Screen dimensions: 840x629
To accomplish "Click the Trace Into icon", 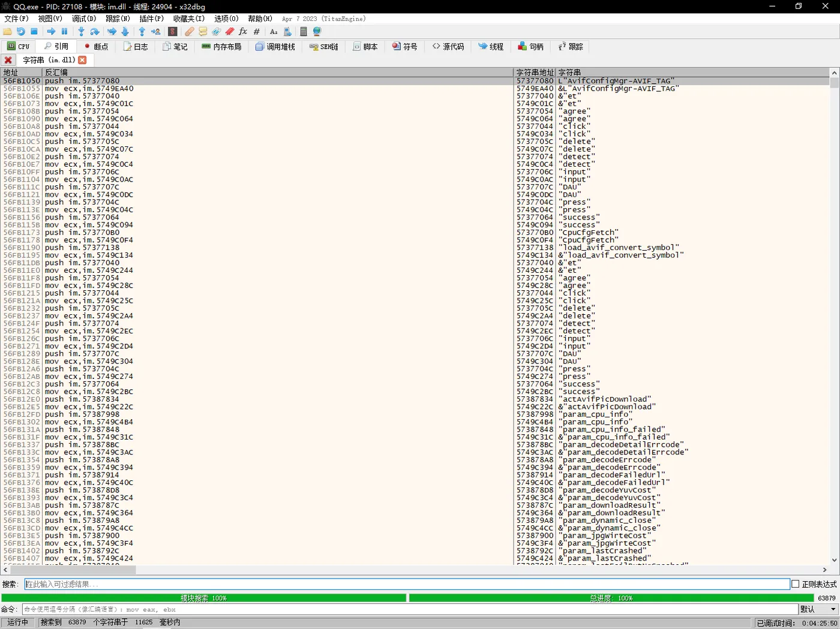I will click(112, 32).
